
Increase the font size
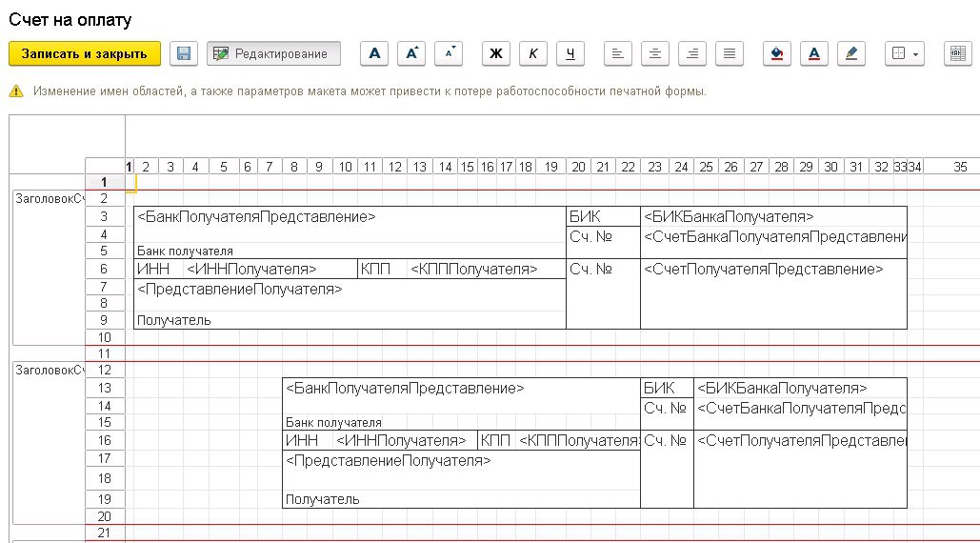coord(411,53)
